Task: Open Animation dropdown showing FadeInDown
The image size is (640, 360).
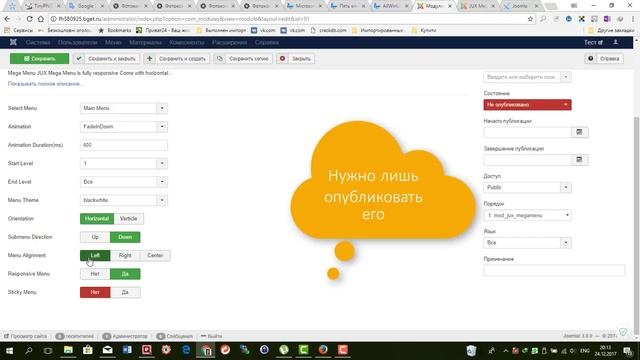Action: tap(124, 127)
